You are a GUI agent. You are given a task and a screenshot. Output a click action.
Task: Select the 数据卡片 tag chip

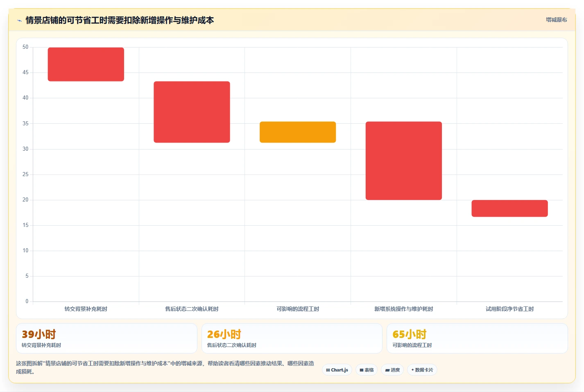(x=422, y=370)
